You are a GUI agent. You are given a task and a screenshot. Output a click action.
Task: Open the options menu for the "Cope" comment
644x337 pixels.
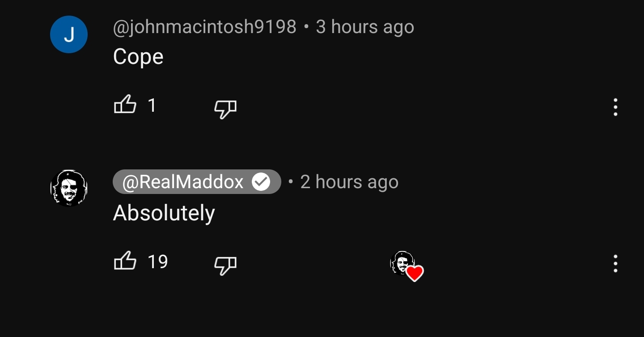tap(615, 107)
